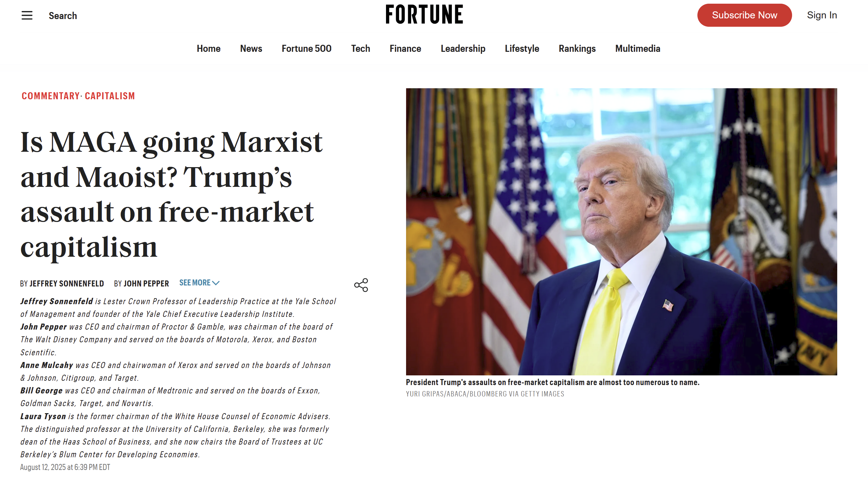Viewport: 868px width, 481px height.
Task: Open the Finance section
Action: click(405, 48)
